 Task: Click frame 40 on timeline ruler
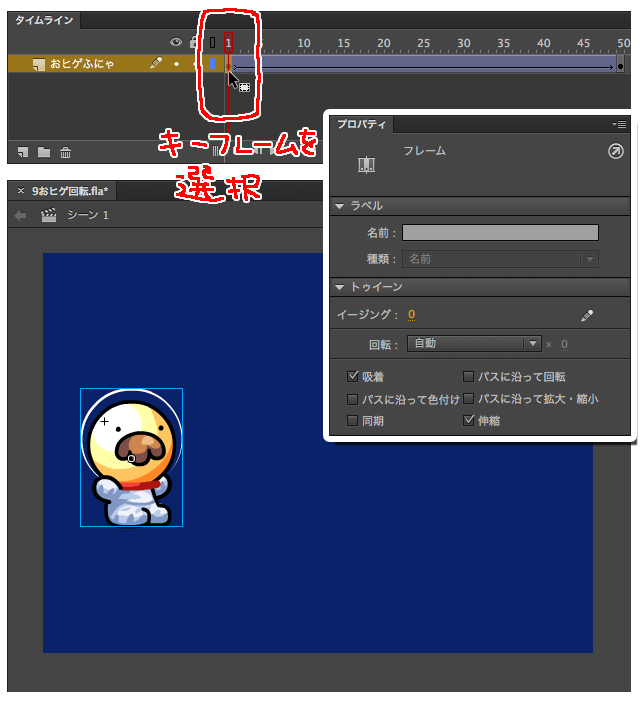tap(543, 43)
